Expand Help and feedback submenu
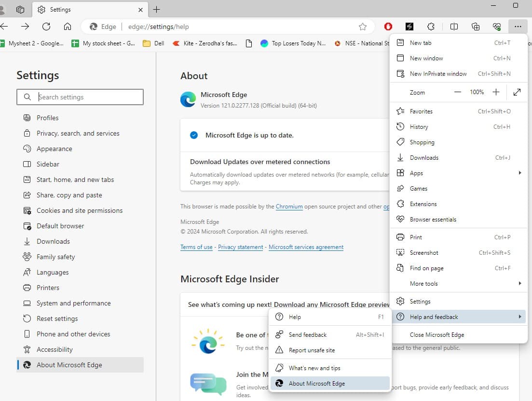Image resolution: width=532 pixels, height=401 pixels. (x=458, y=317)
